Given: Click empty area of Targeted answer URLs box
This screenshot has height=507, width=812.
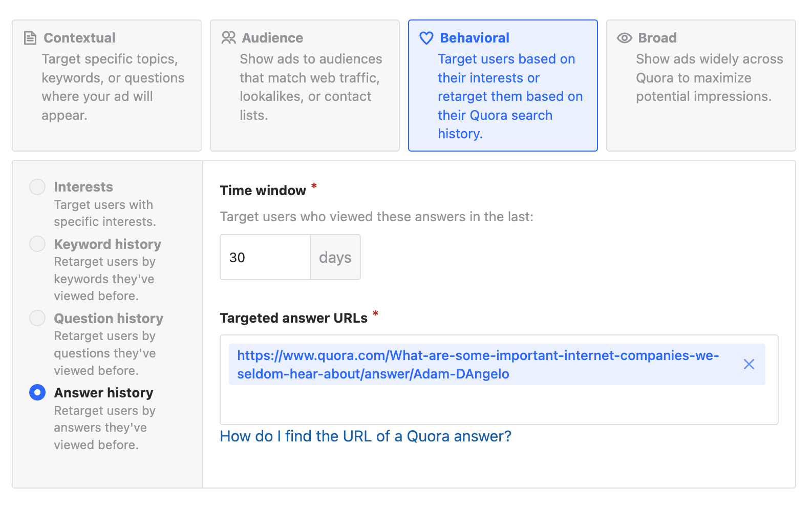Looking at the screenshot, I should click(x=499, y=405).
